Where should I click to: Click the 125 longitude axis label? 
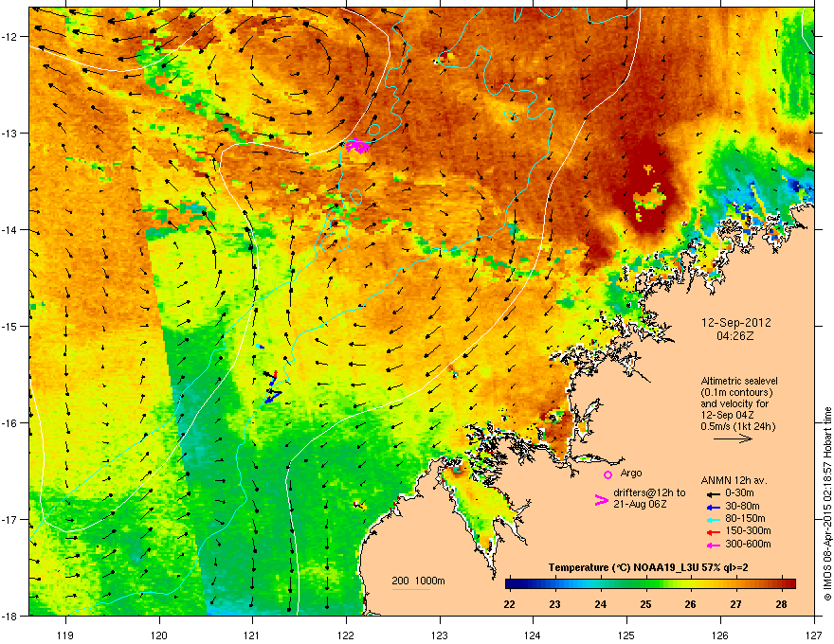[626, 635]
